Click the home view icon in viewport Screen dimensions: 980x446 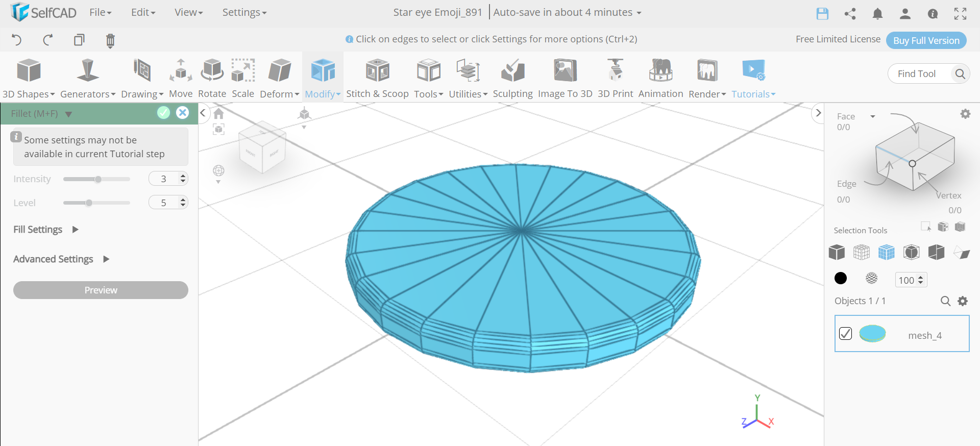pyautogui.click(x=218, y=113)
